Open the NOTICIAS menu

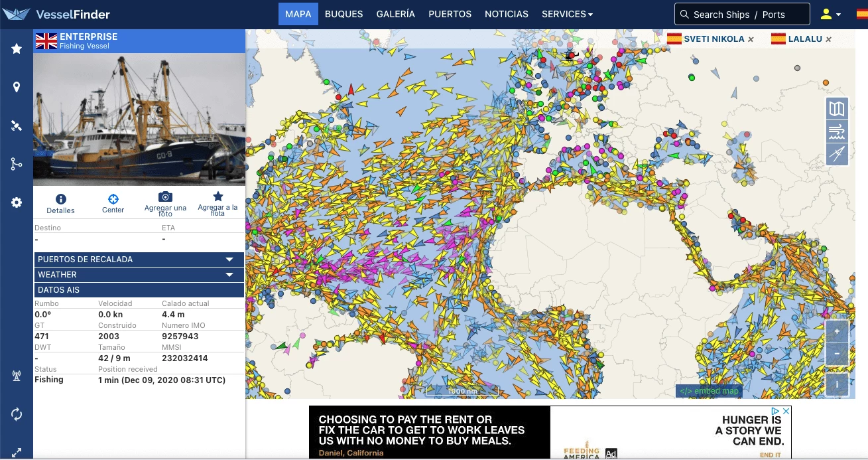[x=507, y=14]
